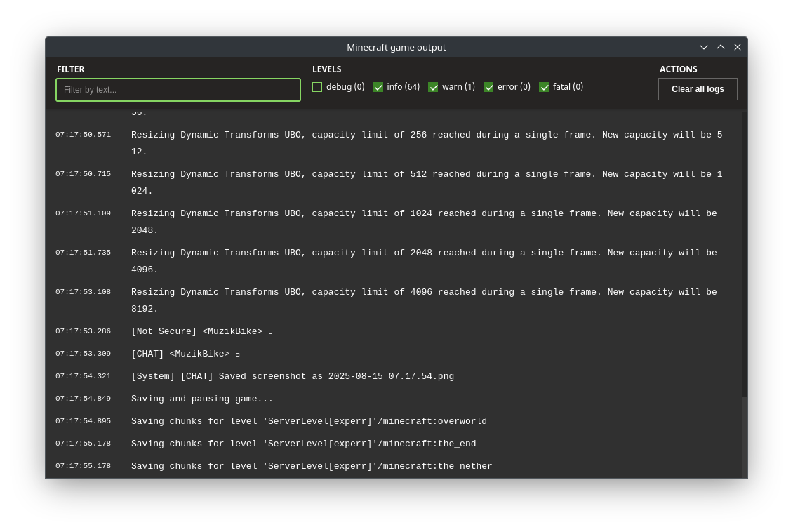
Task: Close the Minecraft game output window
Action: [738, 47]
